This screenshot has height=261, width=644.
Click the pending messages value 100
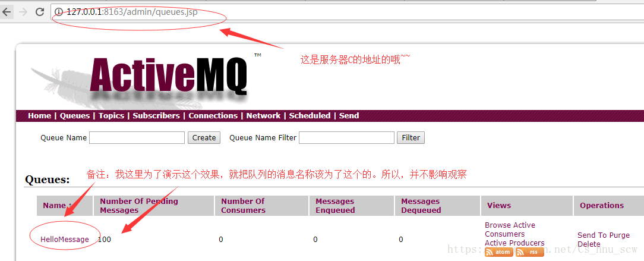click(105, 239)
